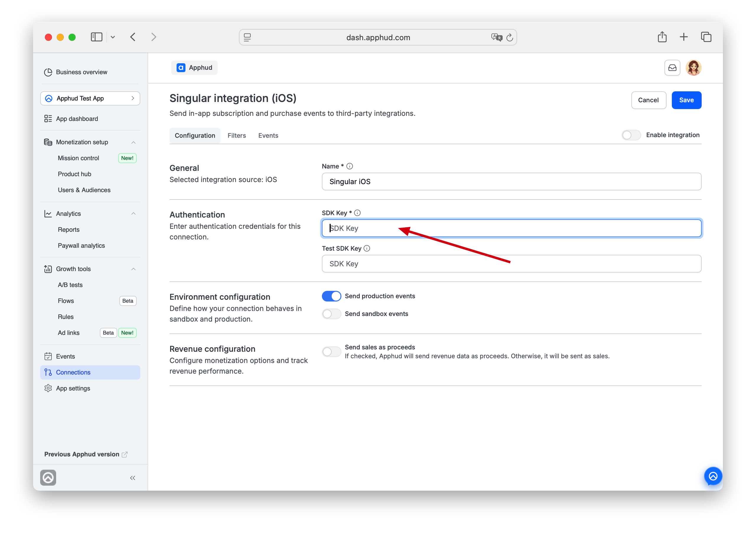Reload the page with the refresh icon
Viewport: 756px width, 535px height.
click(x=510, y=37)
